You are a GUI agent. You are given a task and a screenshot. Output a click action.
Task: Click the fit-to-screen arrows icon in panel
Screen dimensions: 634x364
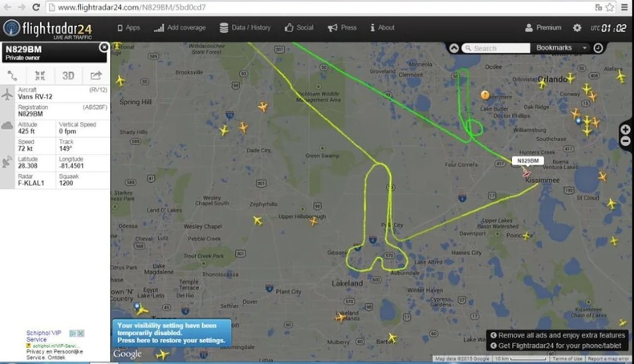point(40,75)
